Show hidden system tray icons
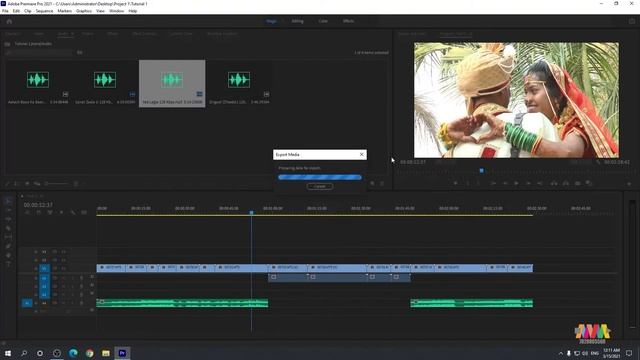The width and height of the screenshot is (640, 360). coord(561,353)
